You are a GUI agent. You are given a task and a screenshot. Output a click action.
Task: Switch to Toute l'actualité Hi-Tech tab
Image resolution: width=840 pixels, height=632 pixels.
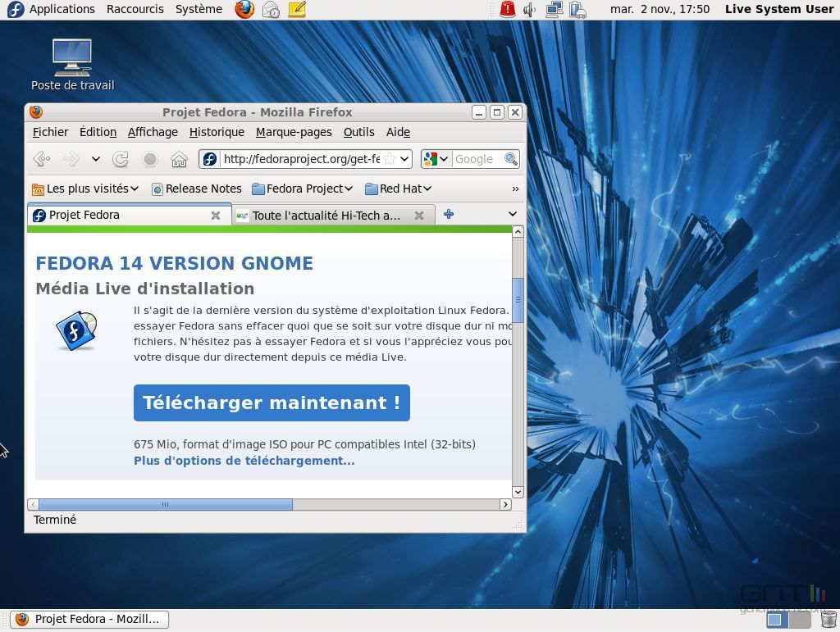click(x=332, y=216)
